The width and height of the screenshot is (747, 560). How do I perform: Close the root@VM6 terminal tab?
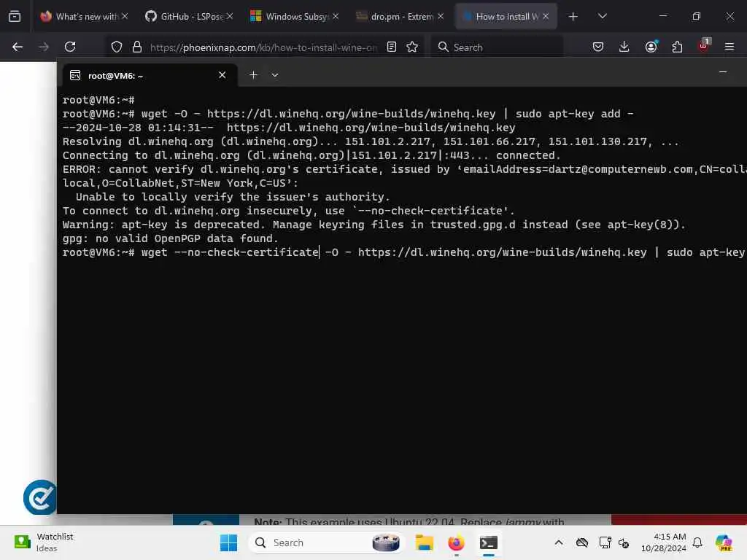click(x=222, y=75)
